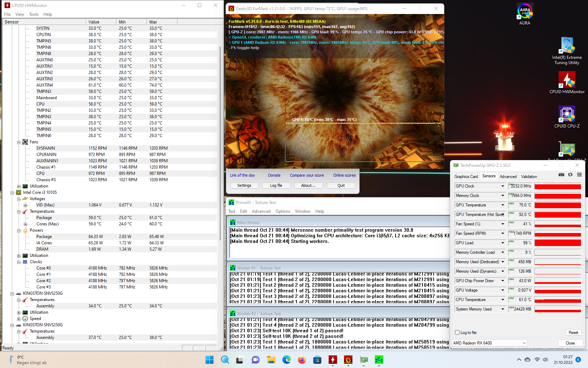
Task: Open the AURA desktop shortcut
Action: coord(525,14)
